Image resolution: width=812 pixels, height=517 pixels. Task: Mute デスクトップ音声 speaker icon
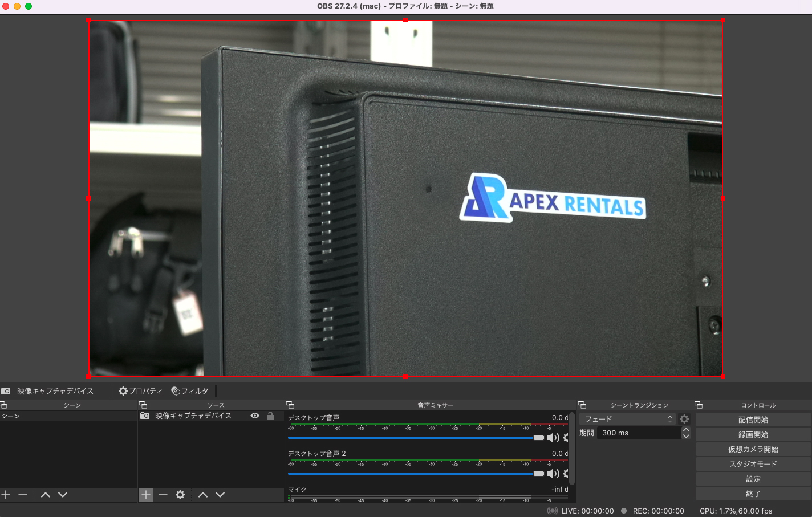(x=553, y=438)
